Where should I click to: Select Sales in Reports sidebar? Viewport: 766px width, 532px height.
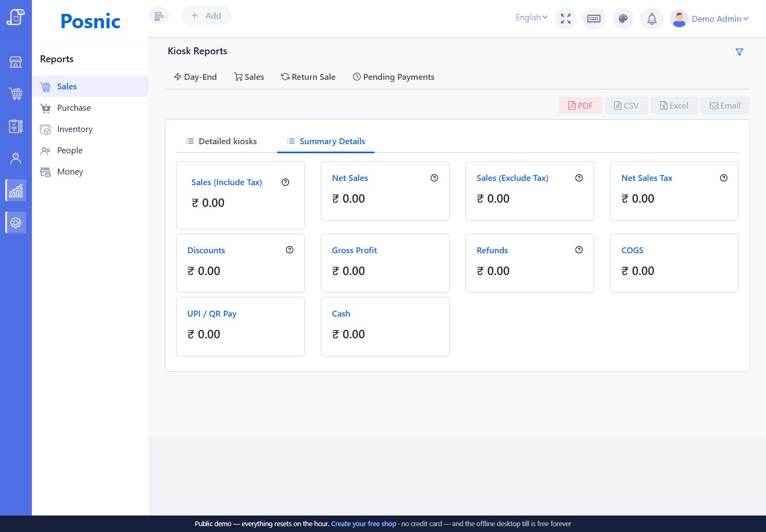pyautogui.click(x=90, y=86)
